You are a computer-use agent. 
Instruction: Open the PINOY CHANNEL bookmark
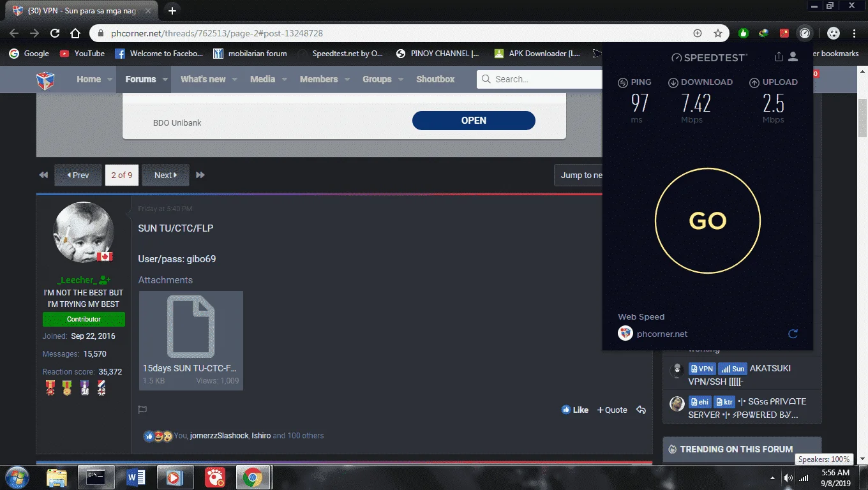pos(437,54)
